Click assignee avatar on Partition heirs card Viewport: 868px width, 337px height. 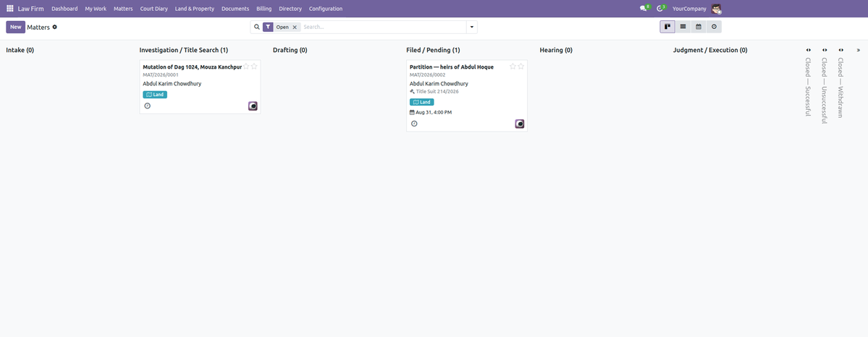(x=520, y=124)
